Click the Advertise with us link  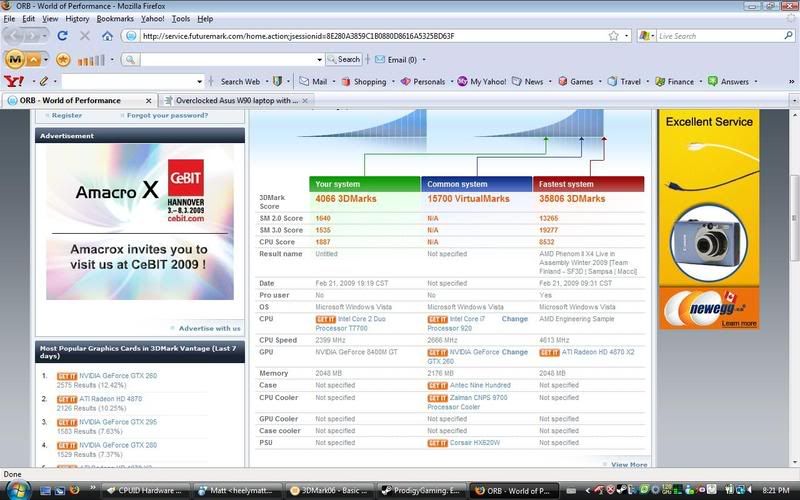click(209, 328)
